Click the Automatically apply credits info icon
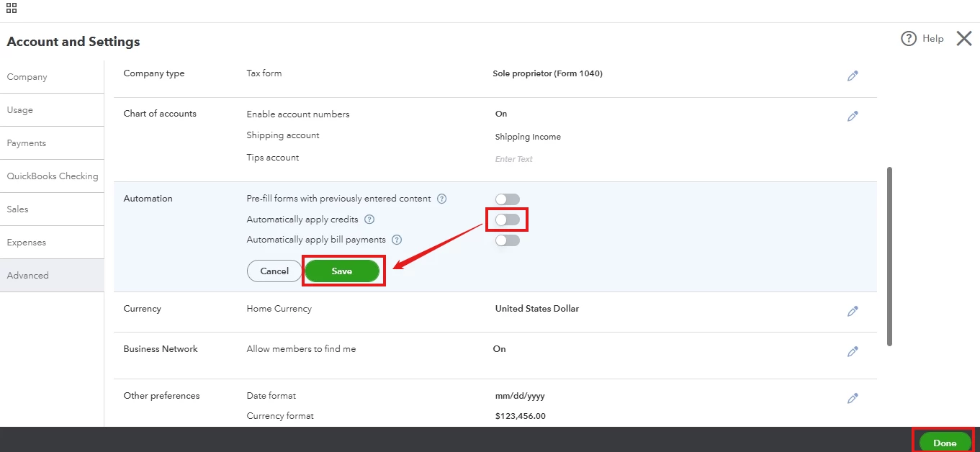 pos(369,220)
